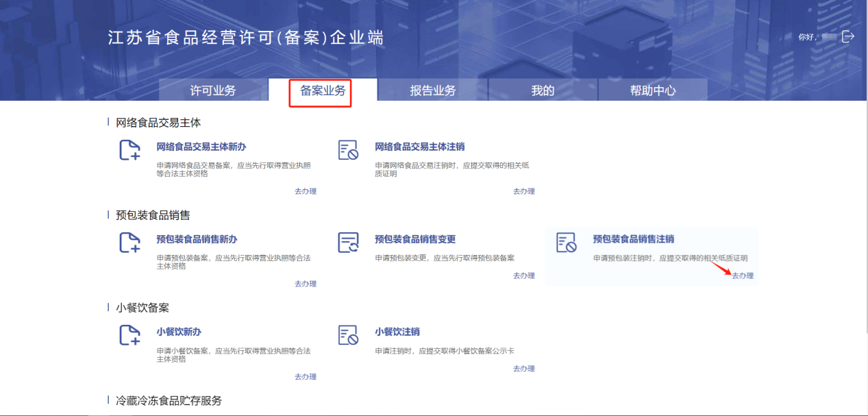Screen dimensions: 868x416
Task: Click the logout icon in header
Action: pos(847,36)
